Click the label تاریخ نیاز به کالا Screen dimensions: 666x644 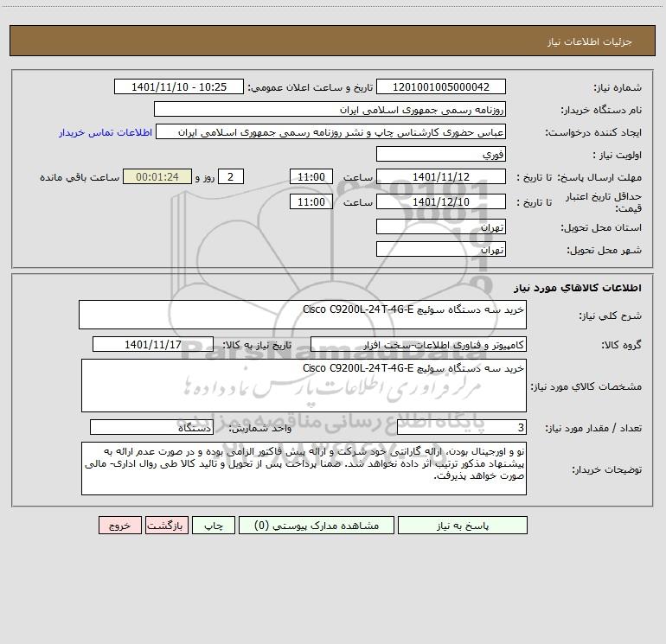click(x=258, y=345)
